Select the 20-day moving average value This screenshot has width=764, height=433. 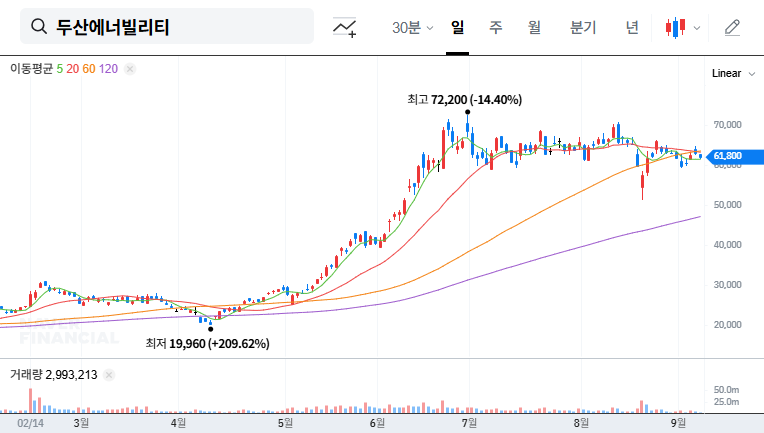click(73, 69)
